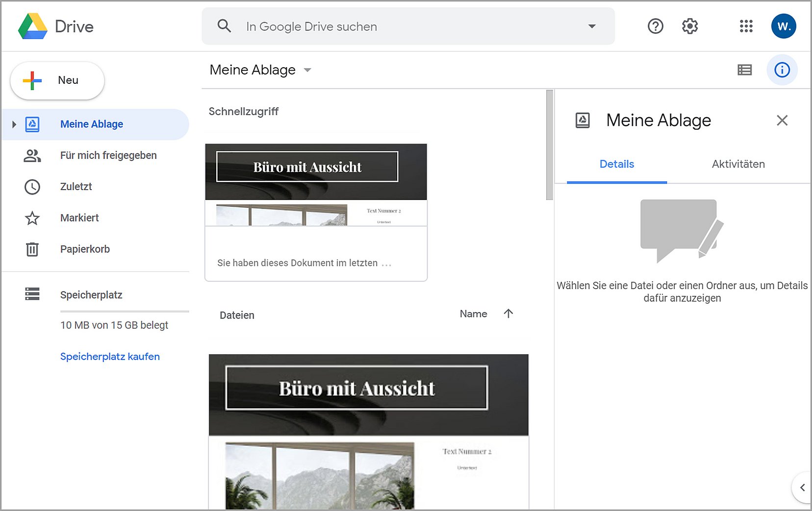This screenshot has width=812, height=511.
Task: Click the Google Drive logo
Action: pyautogui.click(x=33, y=26)
